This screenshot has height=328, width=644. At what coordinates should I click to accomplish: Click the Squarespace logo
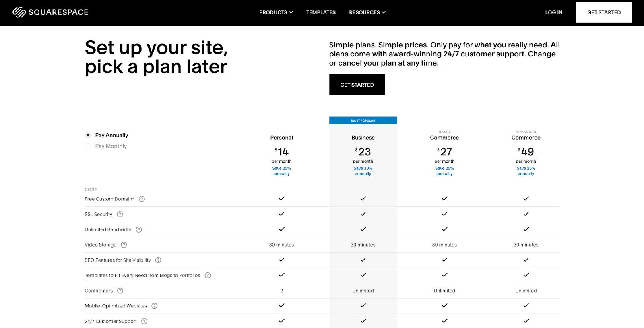point(50,12)
